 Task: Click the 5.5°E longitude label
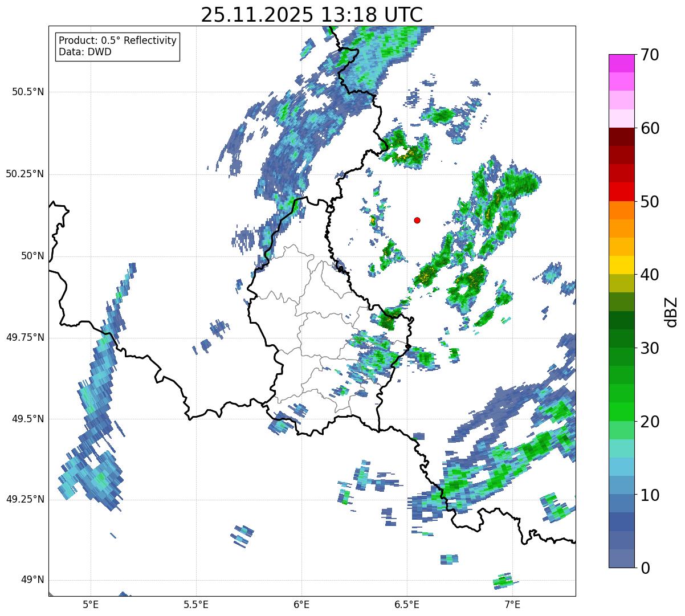coord(196,604)
